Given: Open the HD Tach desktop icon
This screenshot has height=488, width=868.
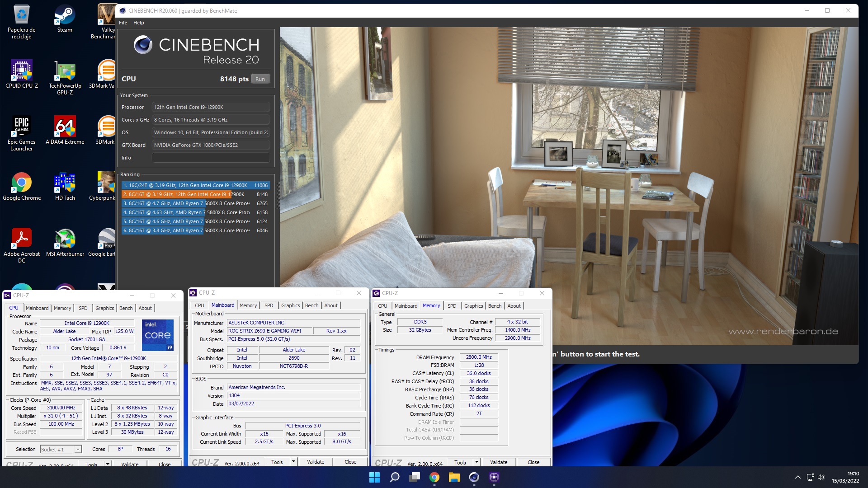Looking at the screenshot, I should tap(65, 187).
